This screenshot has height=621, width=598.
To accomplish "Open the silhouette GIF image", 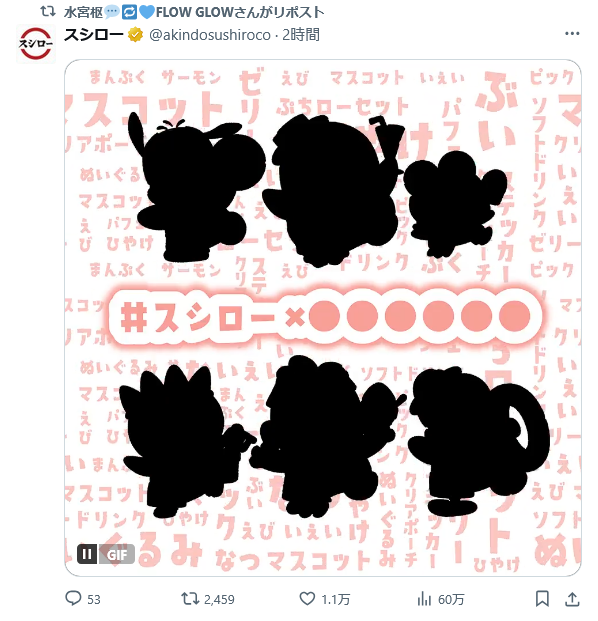I will [323, 318].
